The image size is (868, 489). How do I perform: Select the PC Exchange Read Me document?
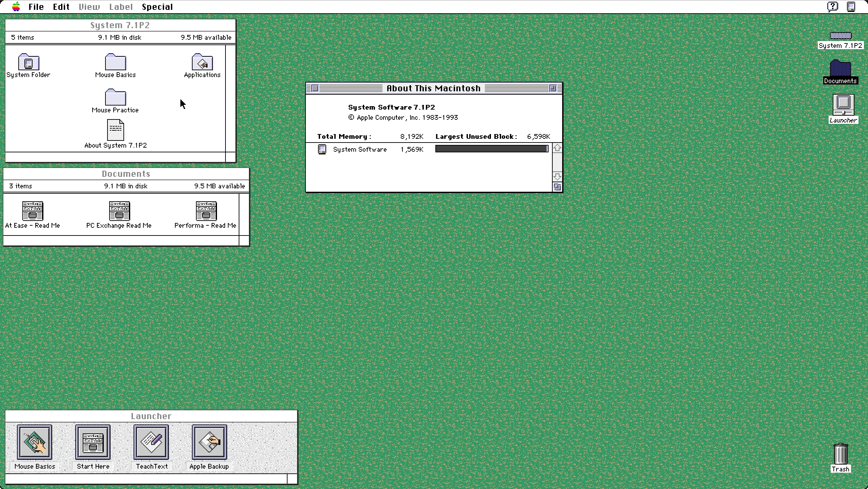pyautogui.click(x=119, y=211)
